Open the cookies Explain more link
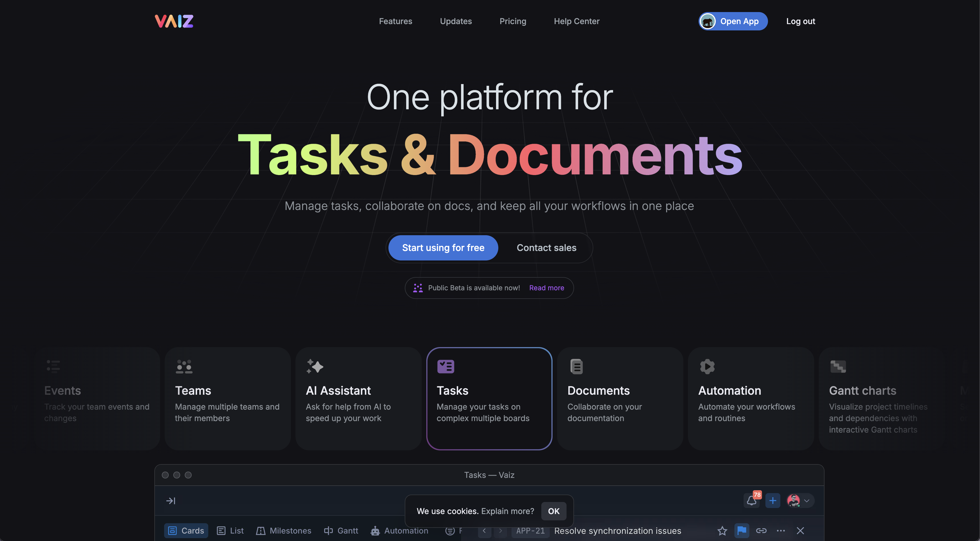The height and width of the screenshot is (541, 980). tap(507, 511)
